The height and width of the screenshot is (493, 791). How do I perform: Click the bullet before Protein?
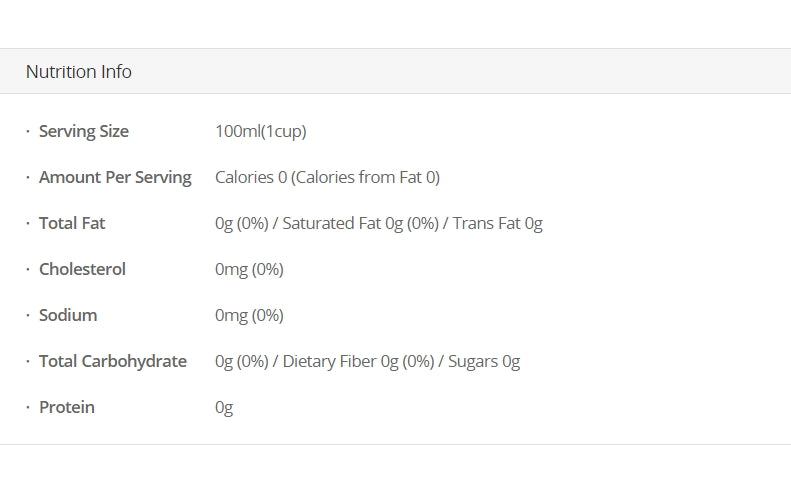[x=28, y=407]
